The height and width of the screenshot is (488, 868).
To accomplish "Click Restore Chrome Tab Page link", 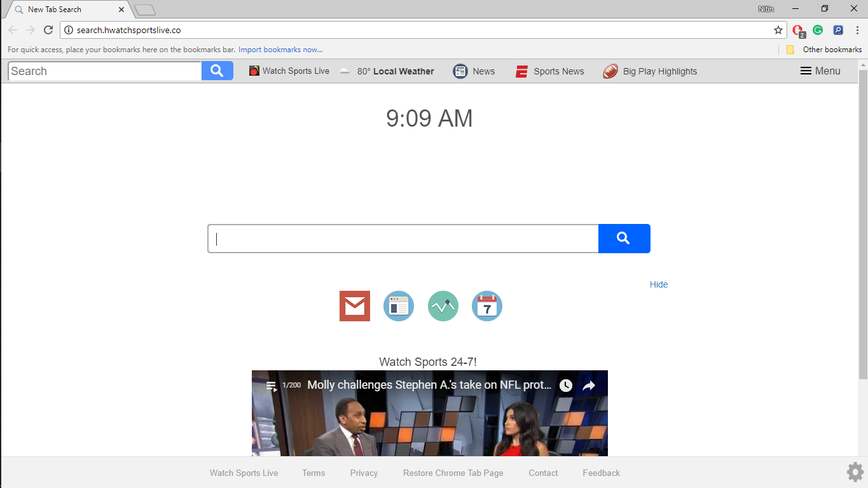I will (453, 473).
